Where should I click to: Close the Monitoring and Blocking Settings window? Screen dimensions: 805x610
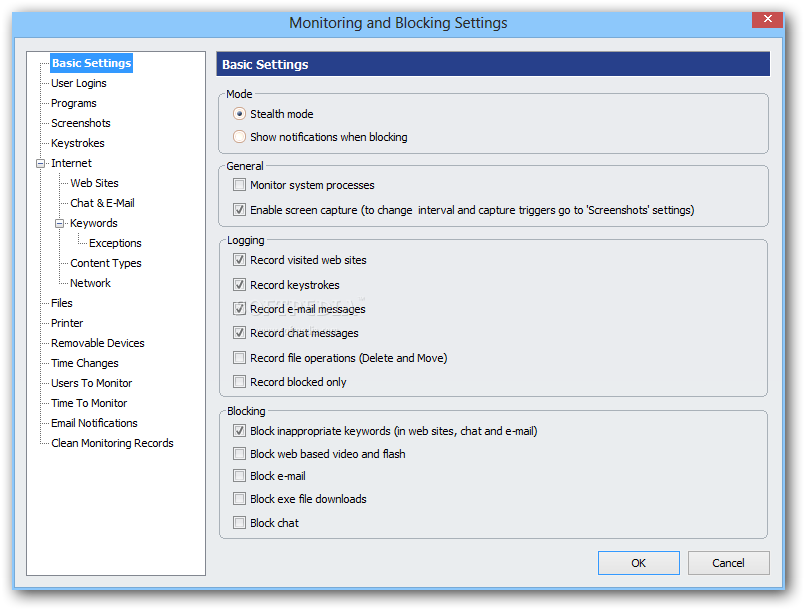pyautogui.click(x=768, y=19)
